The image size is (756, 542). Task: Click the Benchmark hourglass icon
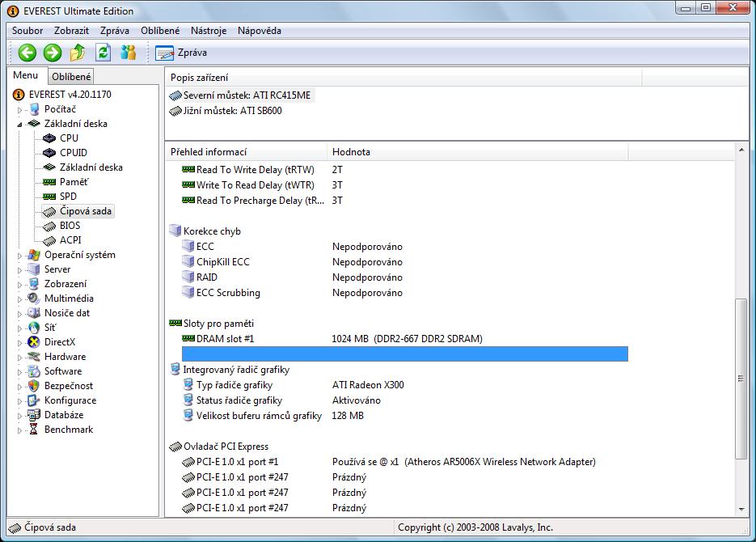click(x=34, y=430)
